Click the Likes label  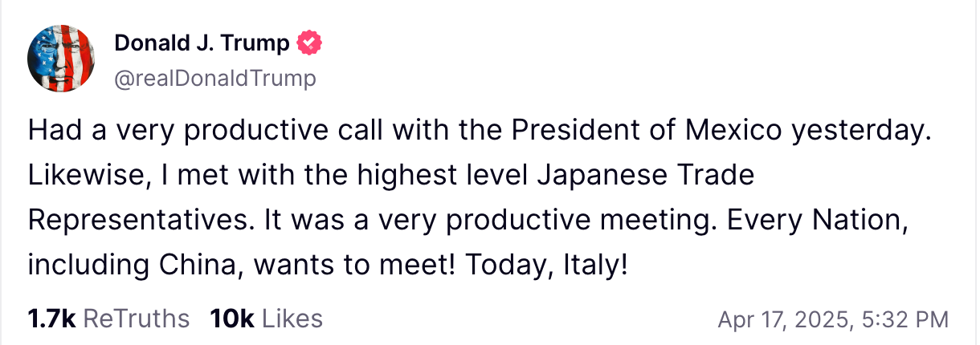click(x=292, y=319)
